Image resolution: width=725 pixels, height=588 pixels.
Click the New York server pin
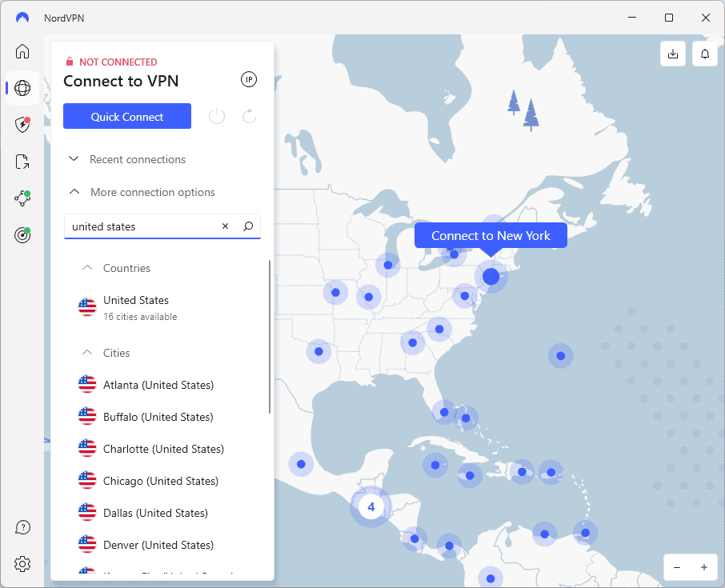click(x=491, y=277)
